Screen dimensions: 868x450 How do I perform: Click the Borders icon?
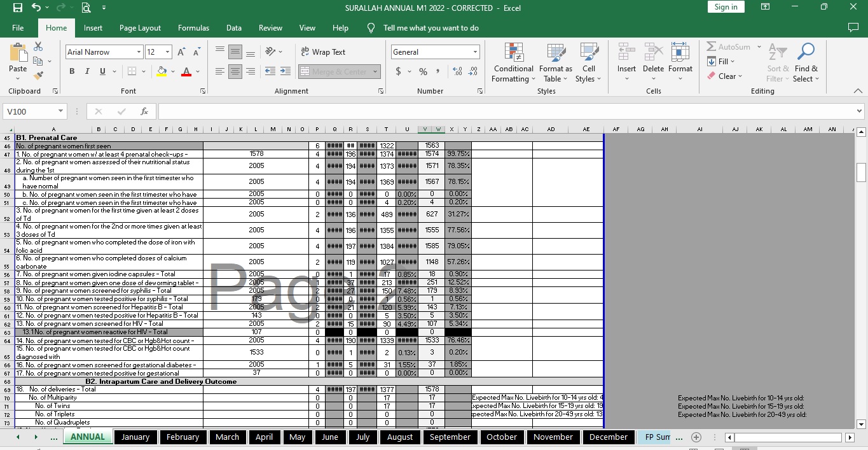(132, 71)
